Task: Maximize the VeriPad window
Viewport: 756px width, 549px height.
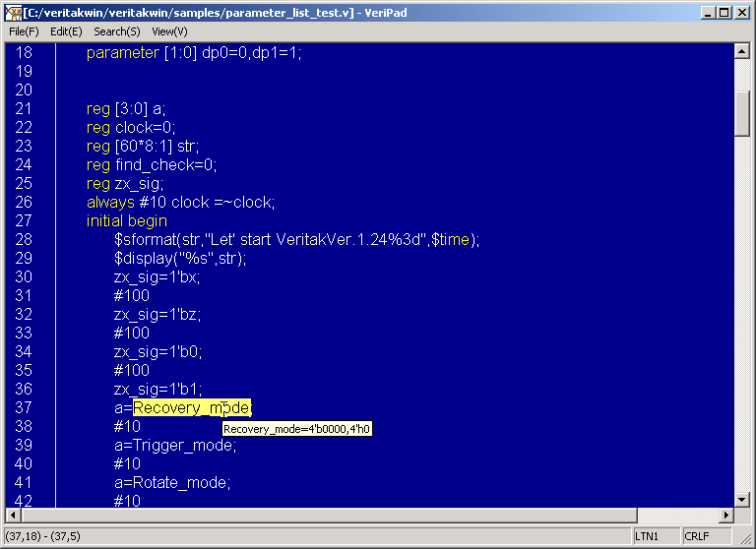Action: (724, 12)
